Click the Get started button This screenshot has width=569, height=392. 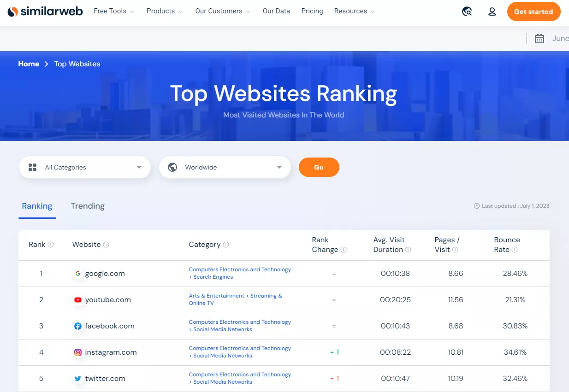click(533, 12)
